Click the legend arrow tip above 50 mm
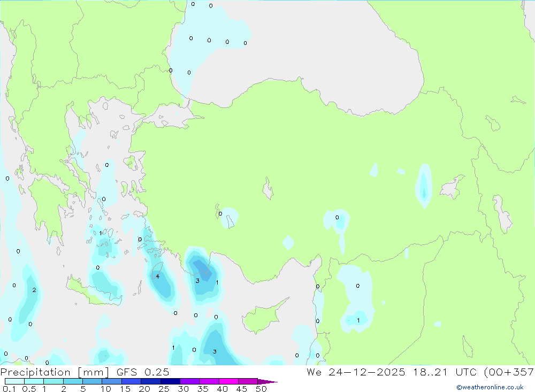The width and height of the screenshot is (535, 392). (x=267, y=382)
